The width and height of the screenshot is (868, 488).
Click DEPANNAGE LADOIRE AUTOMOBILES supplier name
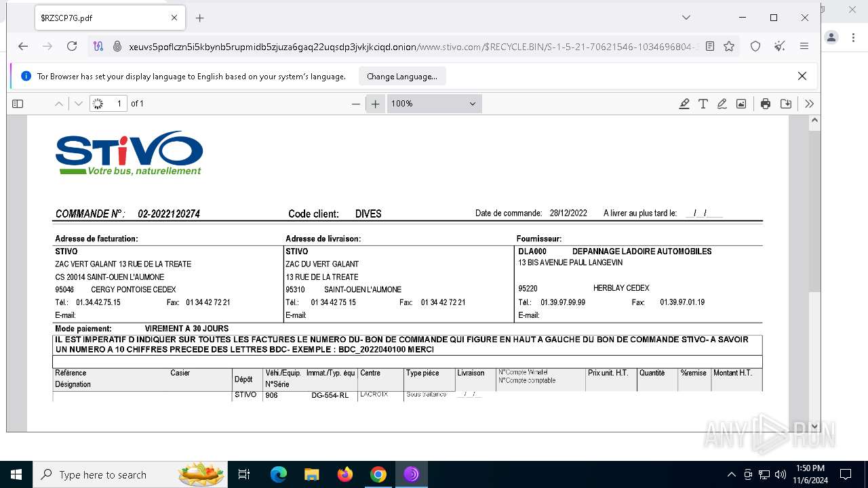642,251
